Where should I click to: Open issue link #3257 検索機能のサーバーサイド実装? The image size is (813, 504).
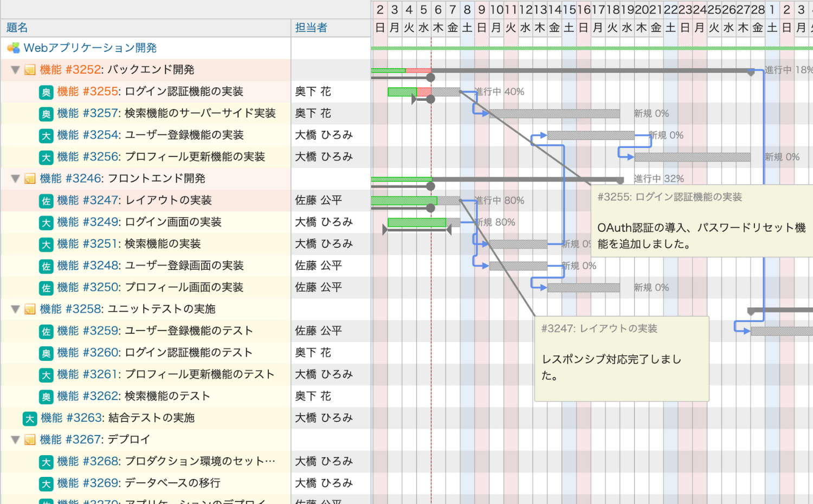point(166,113)
